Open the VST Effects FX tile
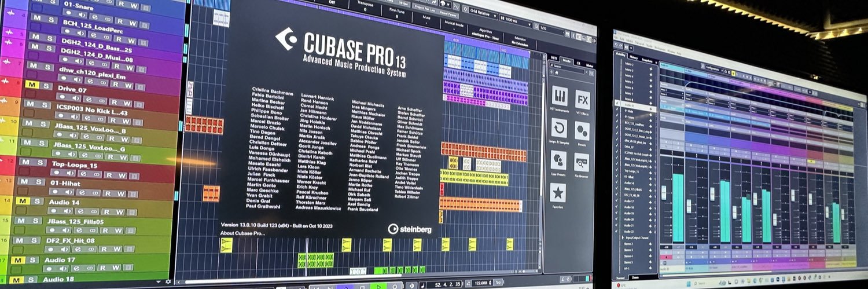Image resolution: width=868 pixels, height=289 pixels. 582,101
